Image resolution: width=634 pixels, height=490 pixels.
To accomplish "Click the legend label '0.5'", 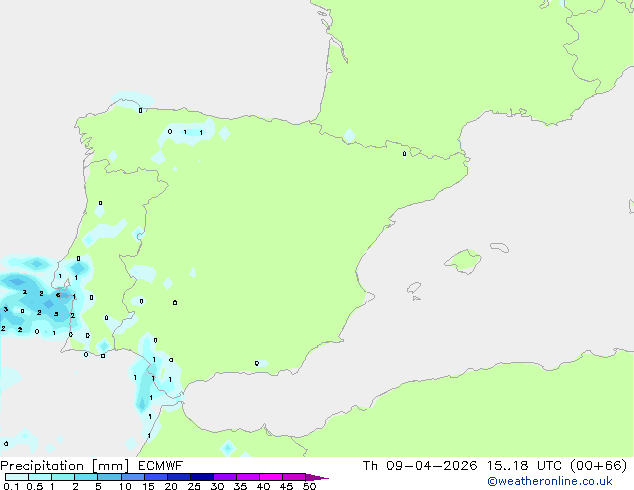I will point(35,486).
